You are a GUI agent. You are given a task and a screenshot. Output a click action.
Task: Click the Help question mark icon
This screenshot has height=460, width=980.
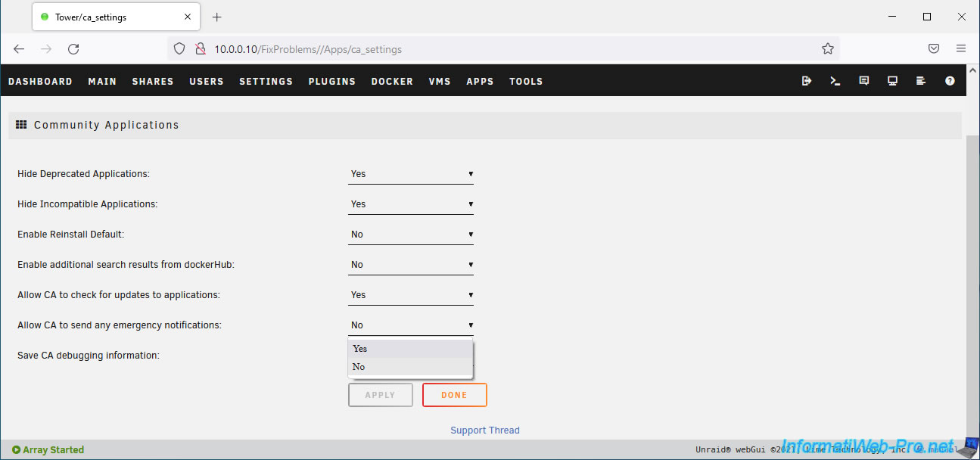pos(950,81)
